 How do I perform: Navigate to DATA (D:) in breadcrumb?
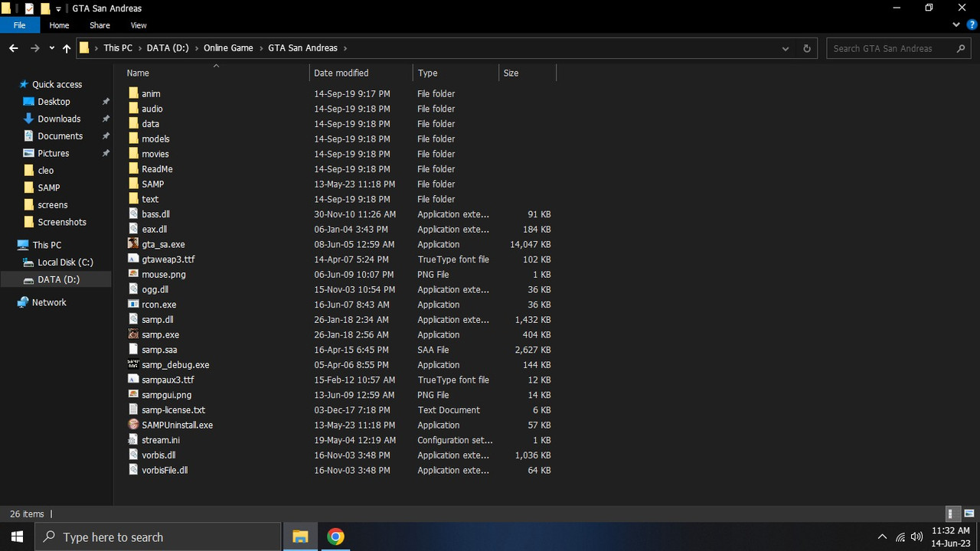tap(168, 48)
